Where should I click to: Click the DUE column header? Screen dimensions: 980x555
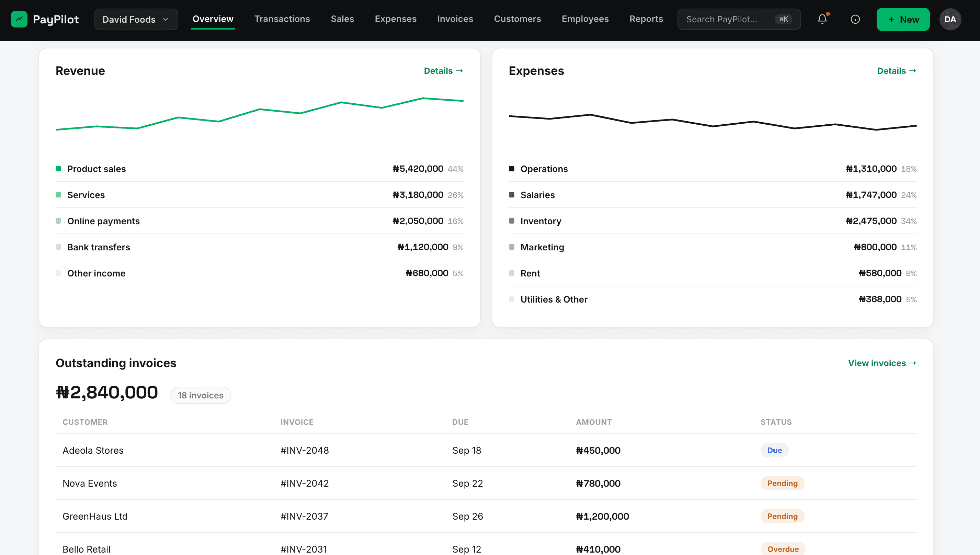click(460, 422)
